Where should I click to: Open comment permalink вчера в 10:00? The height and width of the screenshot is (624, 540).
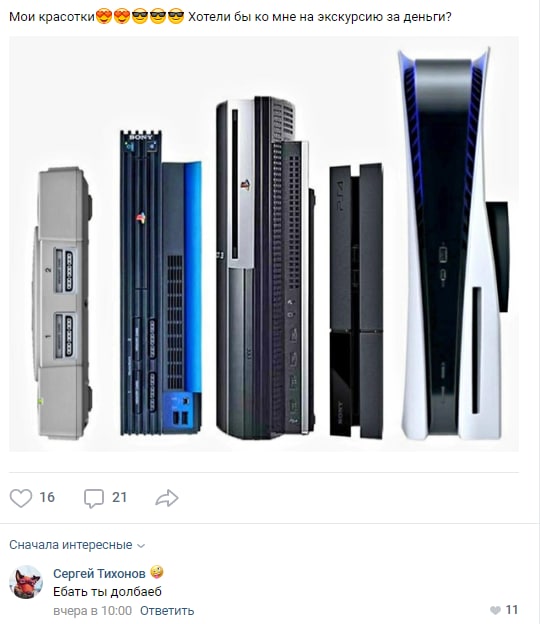pos(92,610)
